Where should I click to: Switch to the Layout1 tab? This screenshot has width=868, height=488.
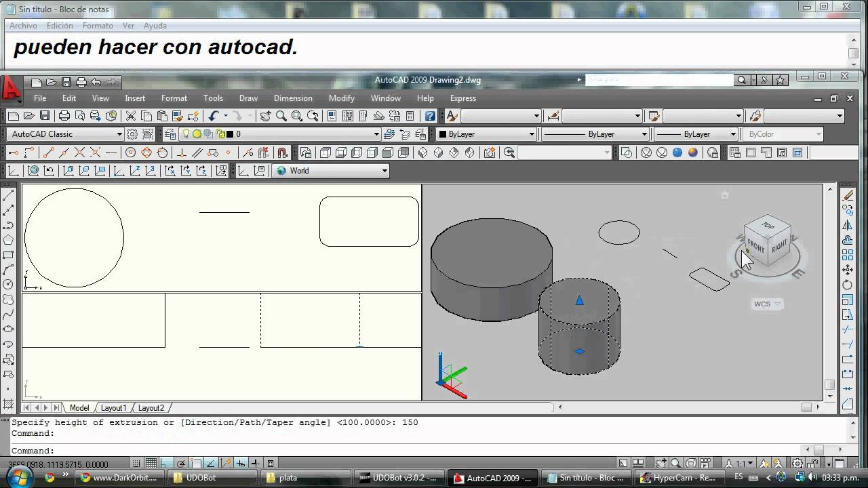pyautogui.click(x=113, y=408)
